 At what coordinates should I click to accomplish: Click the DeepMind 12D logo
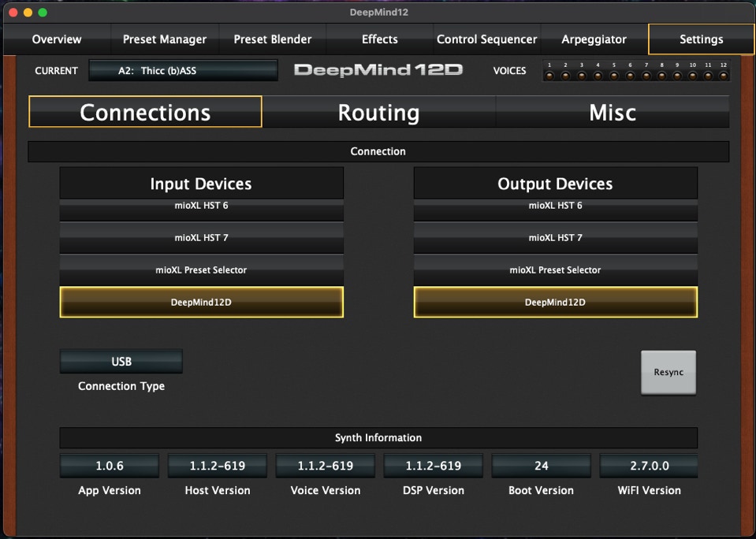point(378,70)
